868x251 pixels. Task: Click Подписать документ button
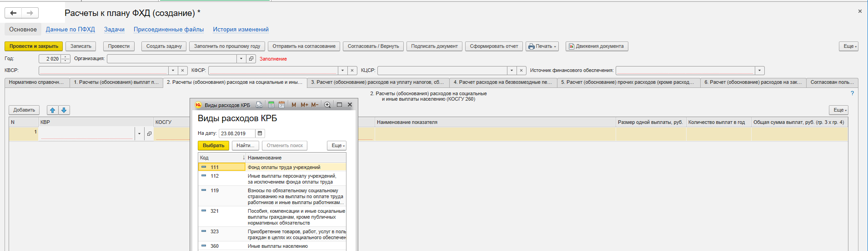pyautogui.click(x=434, y=46)
